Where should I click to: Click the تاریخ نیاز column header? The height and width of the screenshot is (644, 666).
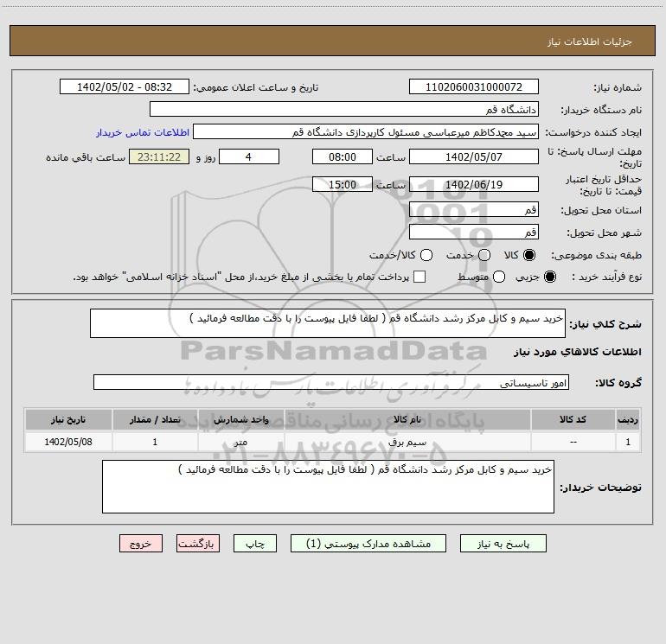coord(68,419)
